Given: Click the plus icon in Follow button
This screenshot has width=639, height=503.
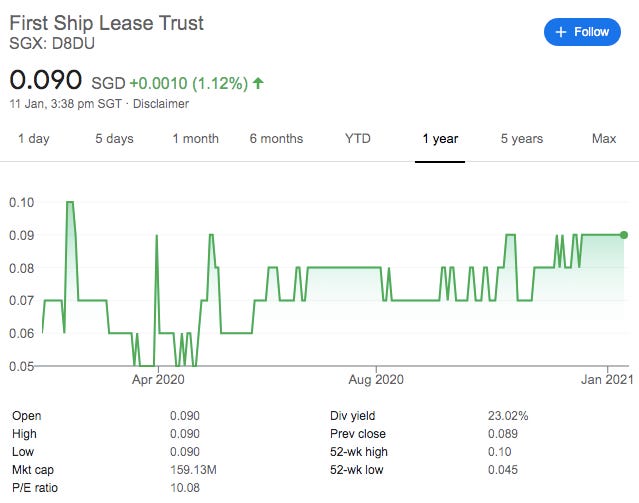Looking at the screenshot, I should point(561,32).
